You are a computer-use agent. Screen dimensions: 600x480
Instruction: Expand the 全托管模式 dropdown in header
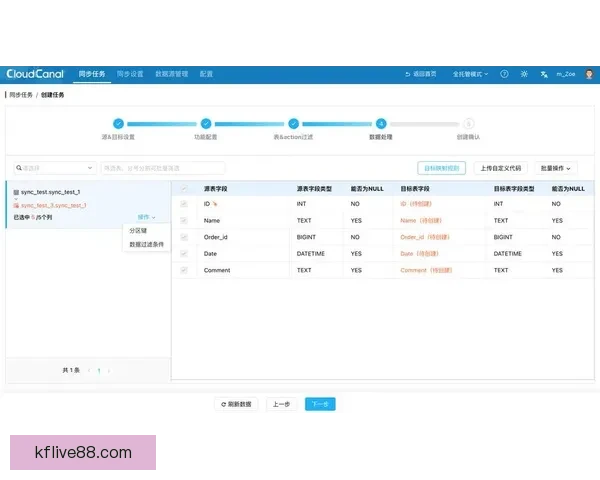coord(469,74)
